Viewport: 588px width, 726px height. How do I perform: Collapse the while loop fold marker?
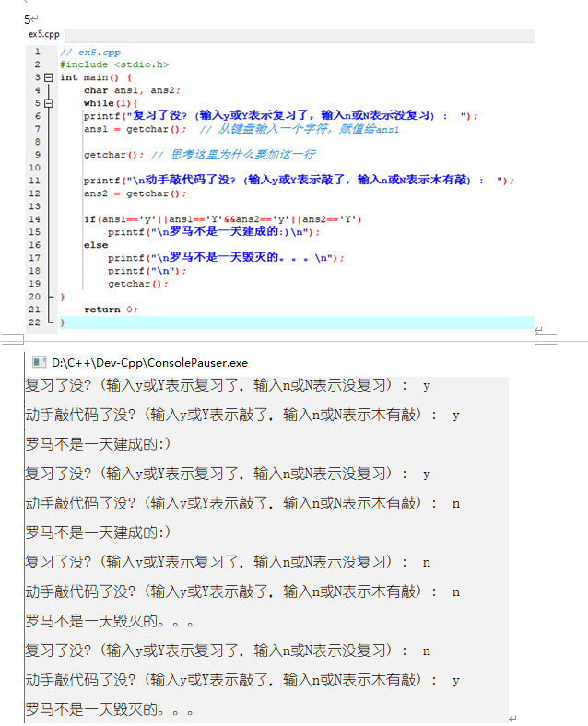(49, 103)
